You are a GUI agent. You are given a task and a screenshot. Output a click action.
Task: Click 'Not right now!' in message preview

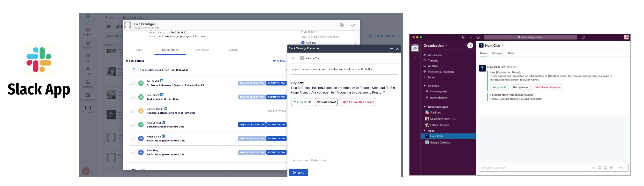326,102
